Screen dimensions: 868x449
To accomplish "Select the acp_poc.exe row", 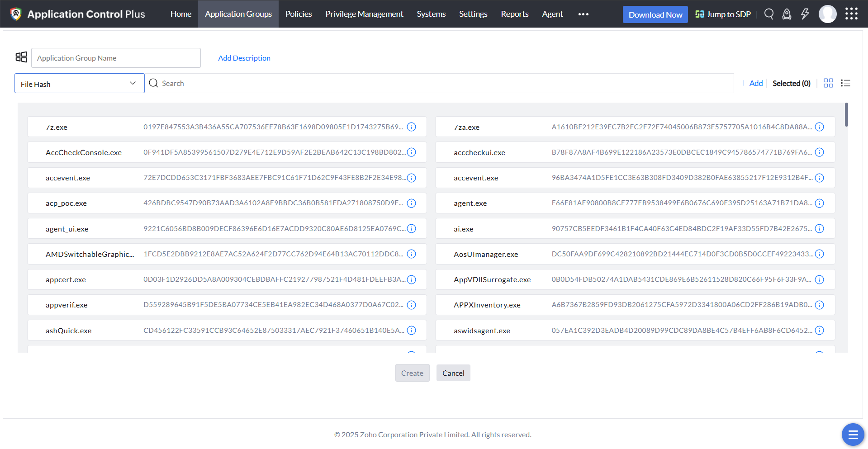I will (x=227, y=203).
